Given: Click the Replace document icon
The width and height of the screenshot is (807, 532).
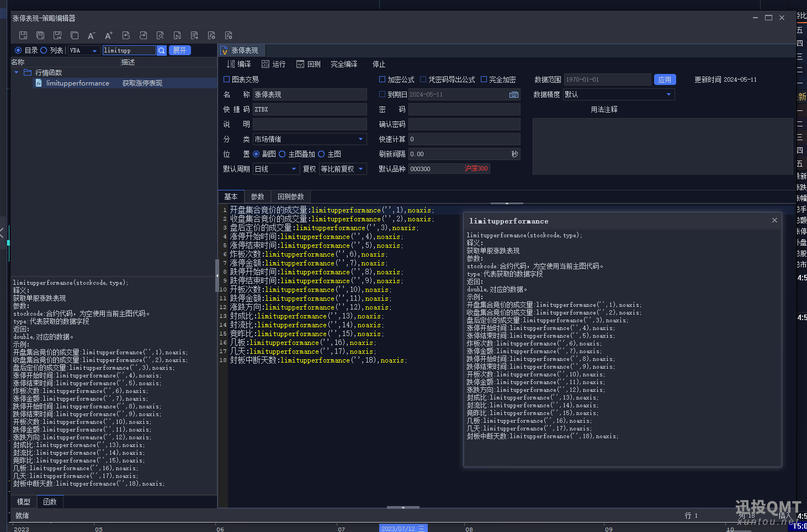Looking at the screenshot, I should 177,35.
